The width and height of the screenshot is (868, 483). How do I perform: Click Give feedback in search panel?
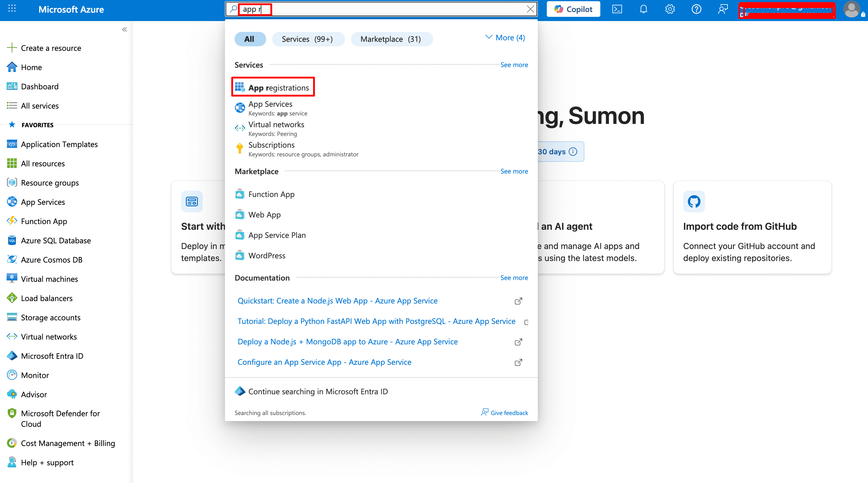504,413
